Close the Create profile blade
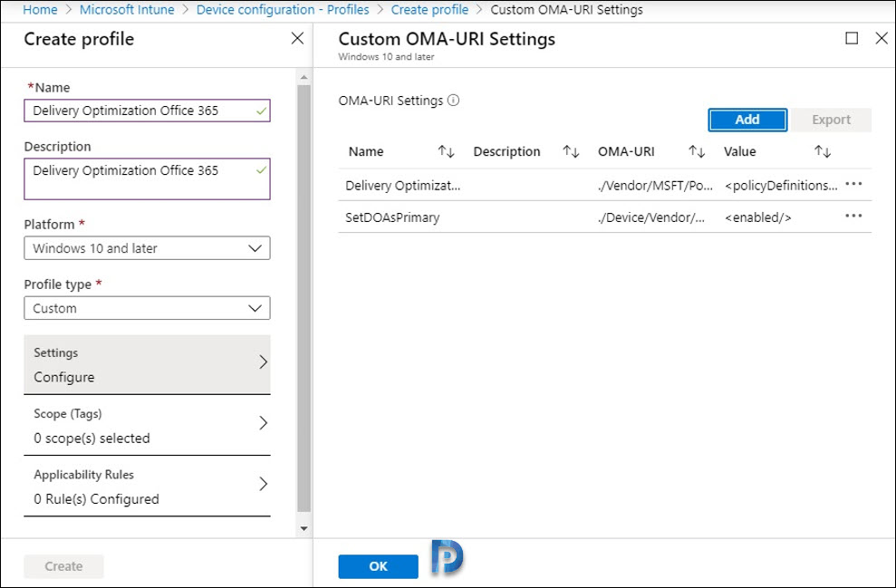The image size is (896, 588). point(297,38)
